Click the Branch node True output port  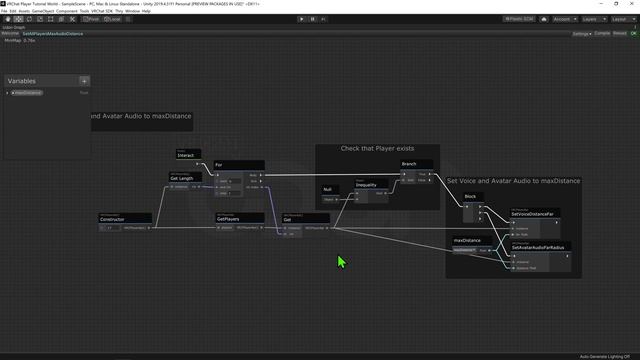tap(430, 174)
